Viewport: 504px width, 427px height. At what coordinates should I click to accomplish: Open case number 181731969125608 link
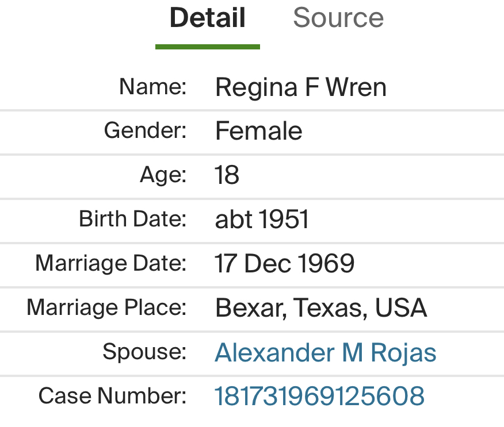click(319, 396)
